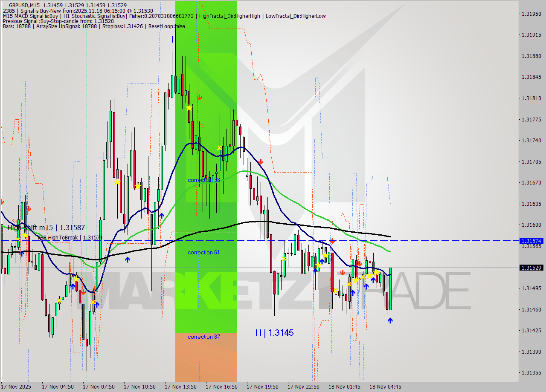The image size is (546, 392).
Task: Click the highlighted 1.31574 price label on the axis
Action: (531, 241)
